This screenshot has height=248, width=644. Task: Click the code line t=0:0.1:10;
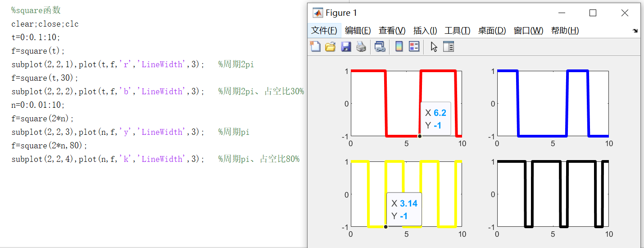click(36, 37)
